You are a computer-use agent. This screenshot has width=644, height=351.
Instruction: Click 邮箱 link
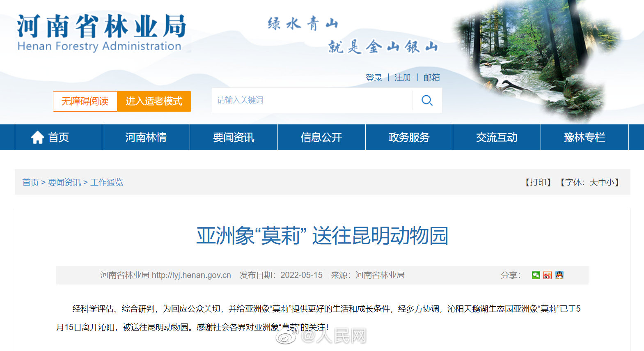pyautogui.click(x=432, y=78)
